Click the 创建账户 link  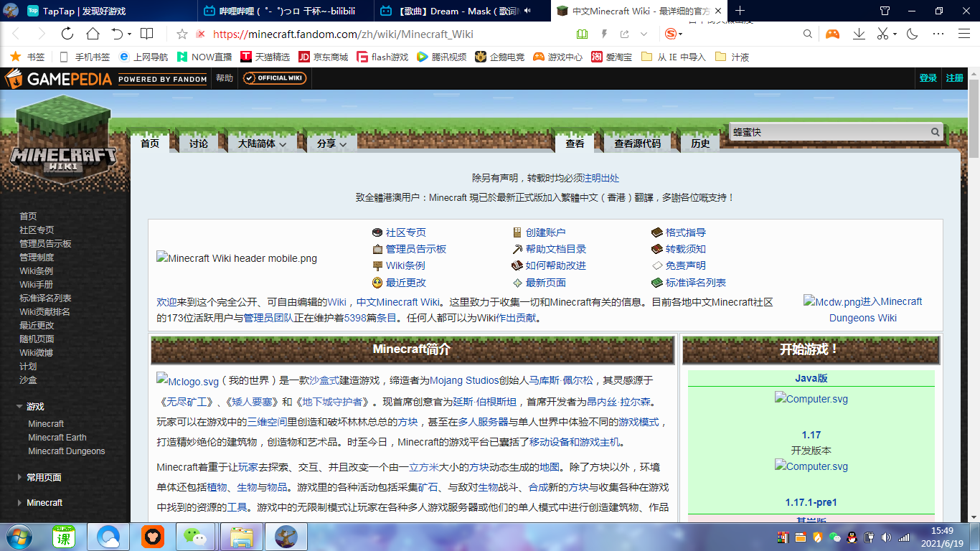[545, 232]
